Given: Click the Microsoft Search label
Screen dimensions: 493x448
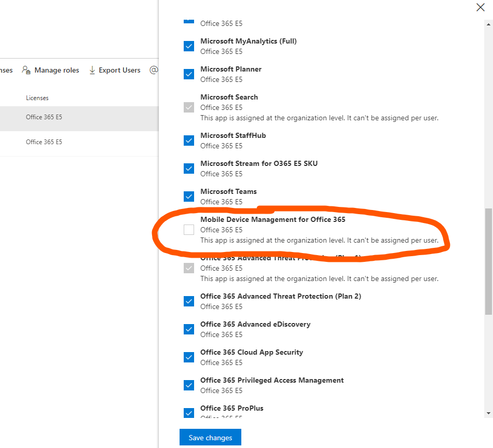Looking at the screenshot, I should pos(229,97).
